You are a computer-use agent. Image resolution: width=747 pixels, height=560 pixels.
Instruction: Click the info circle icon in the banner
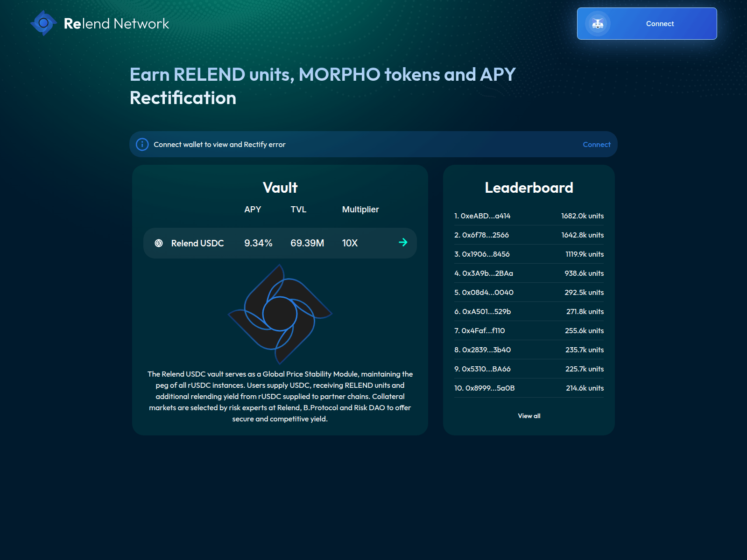click(x=142, y=144)
